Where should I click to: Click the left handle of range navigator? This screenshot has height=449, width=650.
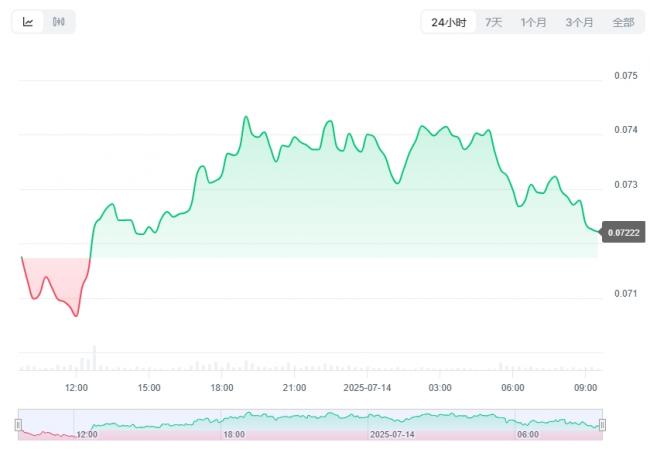tap(18, 425)
